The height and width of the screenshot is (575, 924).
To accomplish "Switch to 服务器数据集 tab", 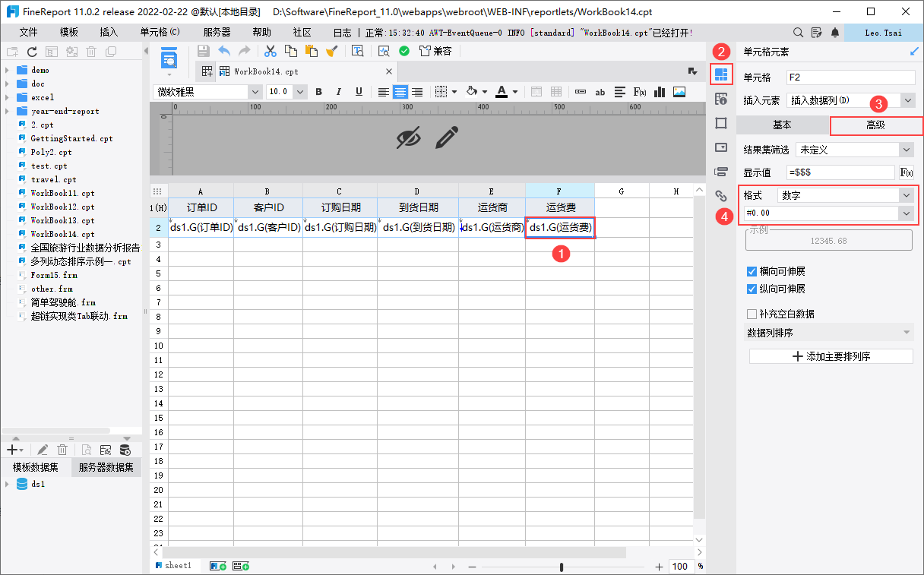I will click(106, 467).
